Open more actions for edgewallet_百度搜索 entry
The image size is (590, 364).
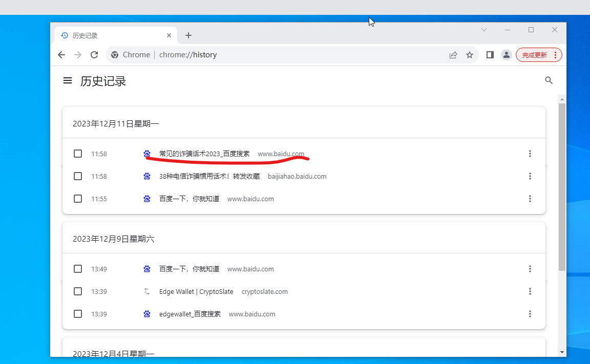point(530,314)
